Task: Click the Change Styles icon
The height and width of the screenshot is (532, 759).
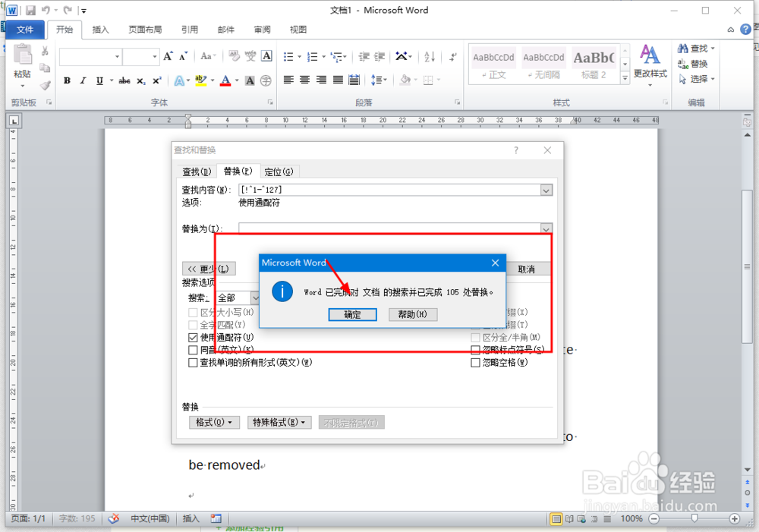Action: point(650,54)
